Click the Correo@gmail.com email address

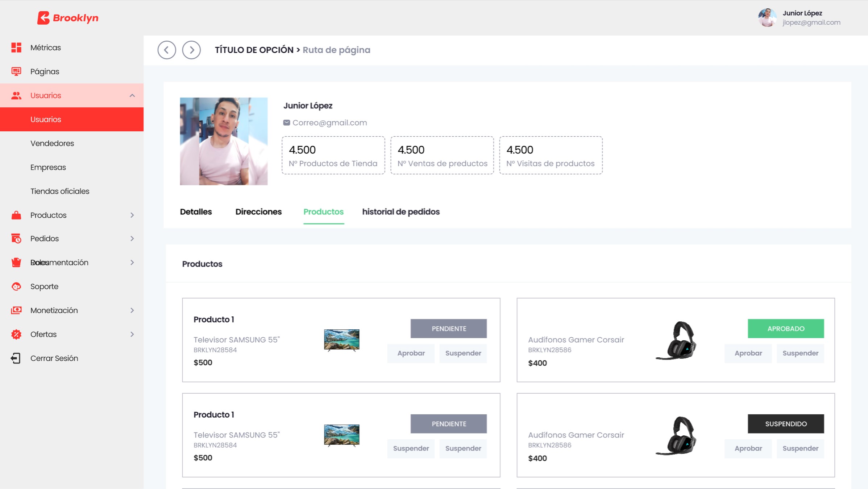pyautogui.click(x=330, y=123)
